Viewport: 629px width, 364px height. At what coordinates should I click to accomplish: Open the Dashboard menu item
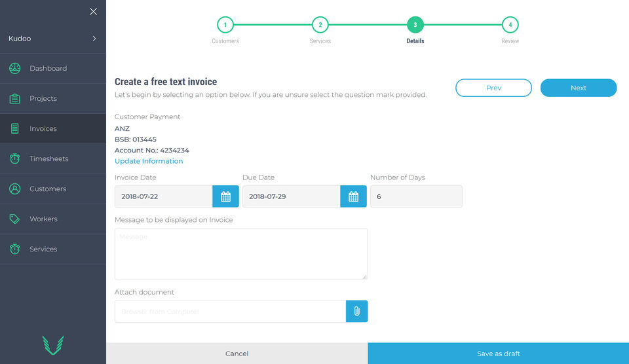tap(53, 69)
